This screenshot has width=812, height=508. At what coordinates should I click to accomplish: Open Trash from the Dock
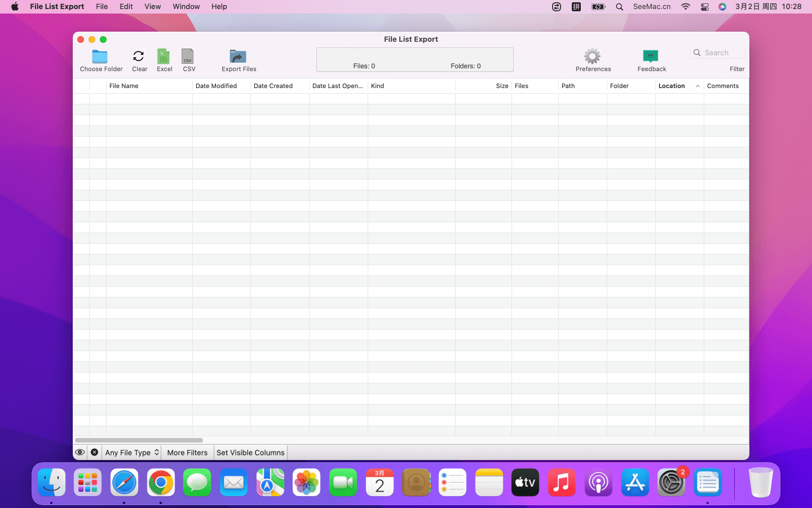click(761, 483)
